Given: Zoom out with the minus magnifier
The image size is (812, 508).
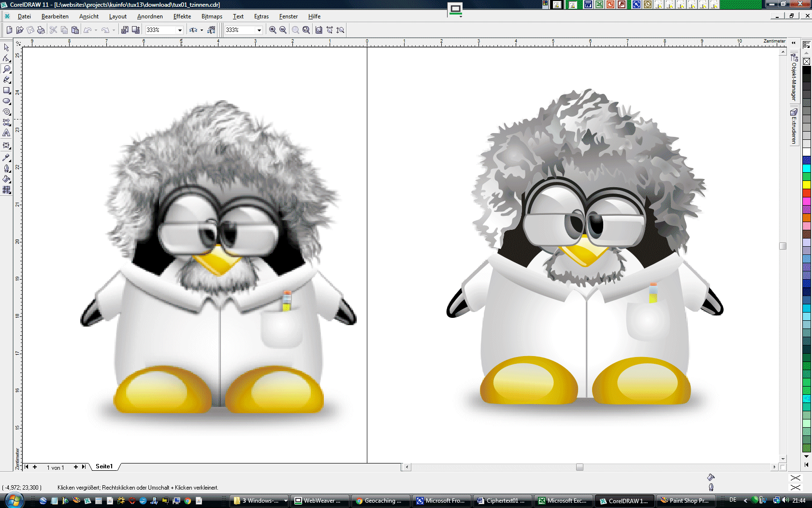Looking at the screenshot, I should (x=283, y=30).
